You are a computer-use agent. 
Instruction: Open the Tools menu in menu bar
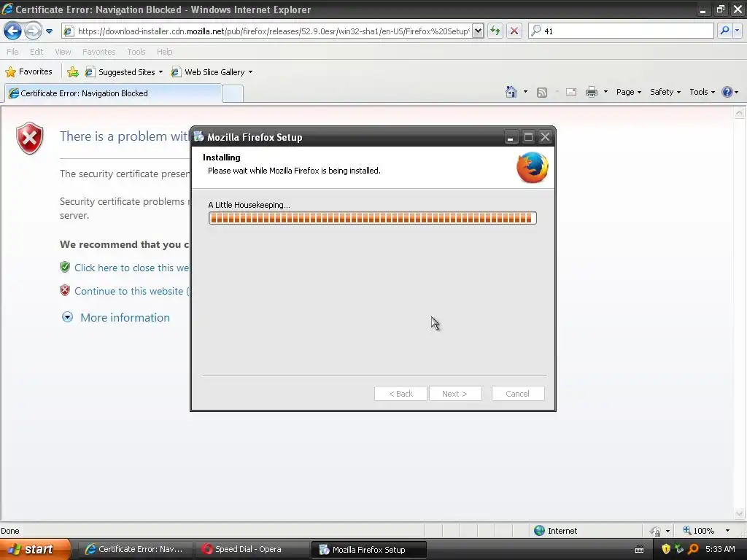(x=136, y=52)
